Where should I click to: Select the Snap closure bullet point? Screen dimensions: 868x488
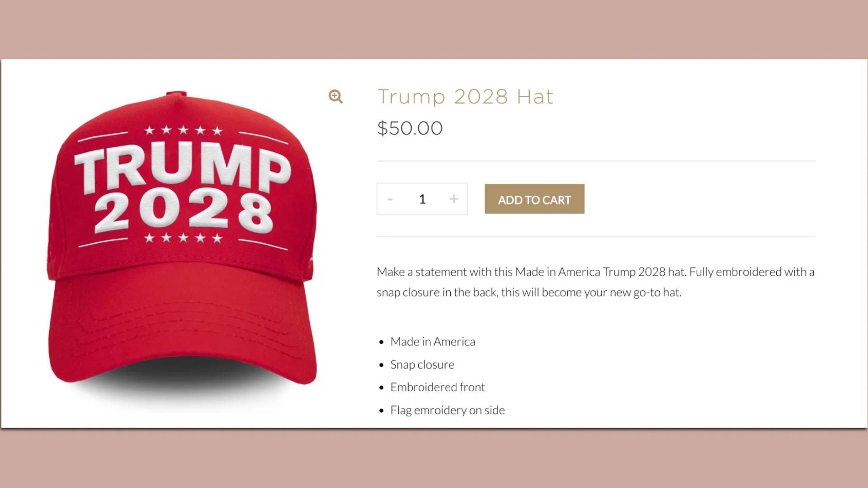(422, 365)
